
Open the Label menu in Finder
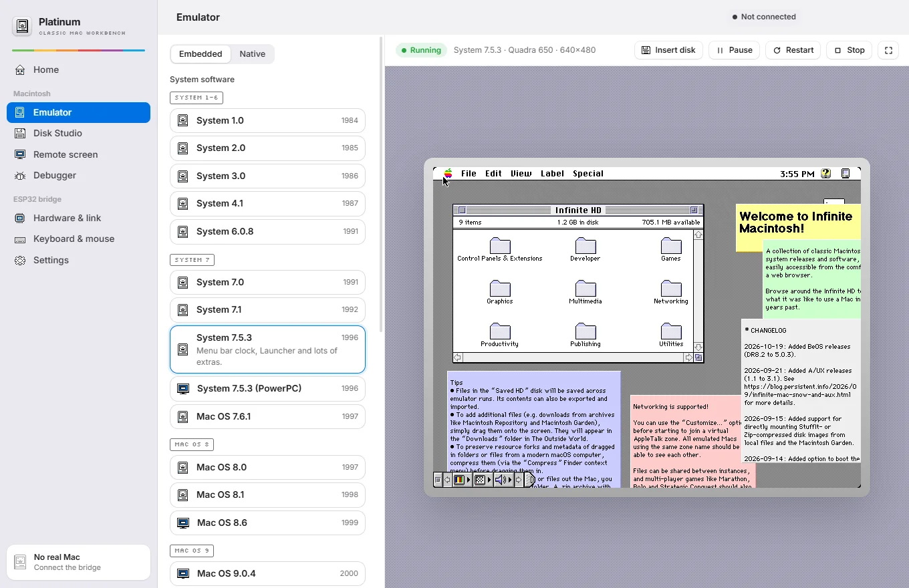552,174
